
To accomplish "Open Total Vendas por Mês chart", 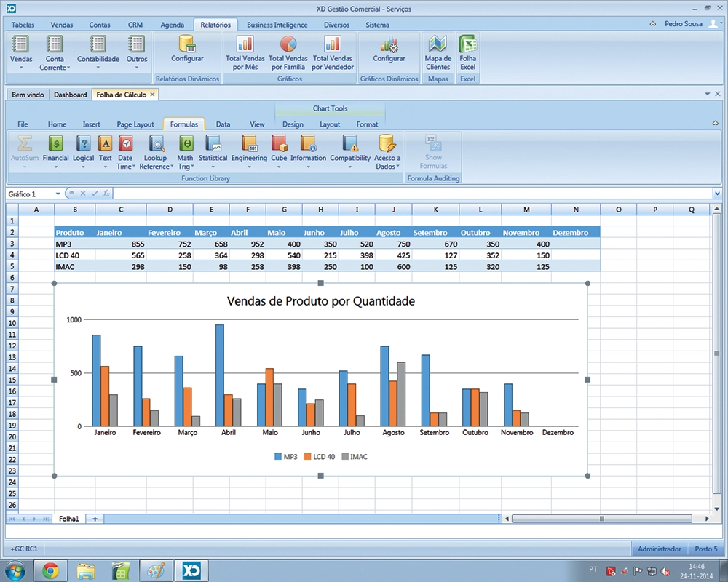I will coord(243,53).
